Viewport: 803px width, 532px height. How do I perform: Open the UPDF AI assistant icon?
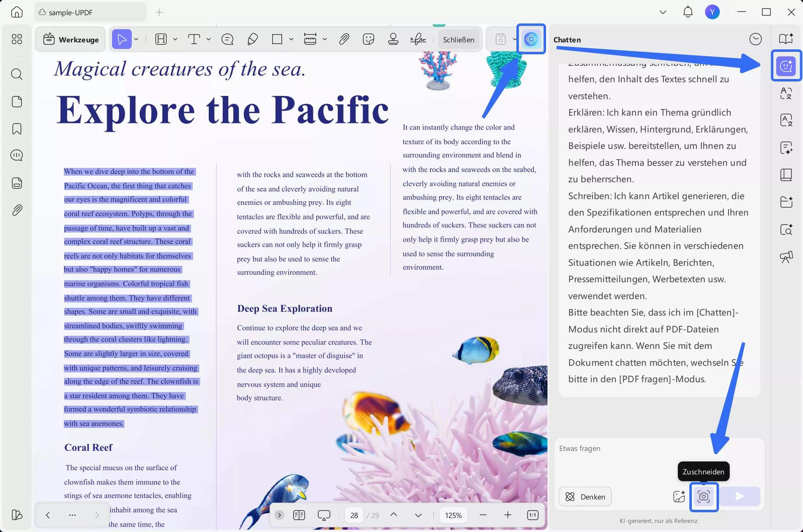pos(531,39)
